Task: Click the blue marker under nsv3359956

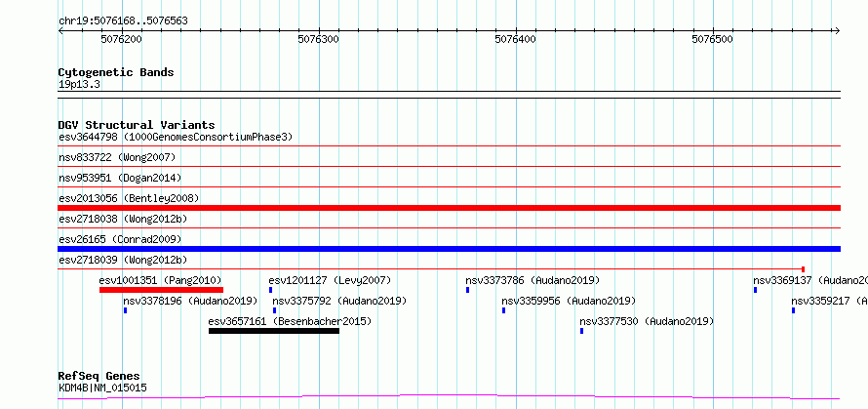Action: pos(504,310)
